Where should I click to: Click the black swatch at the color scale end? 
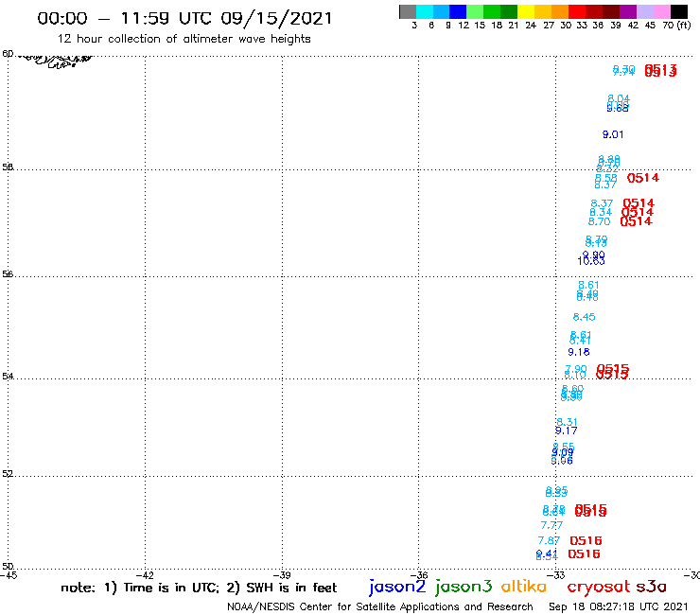click(678, 11)
